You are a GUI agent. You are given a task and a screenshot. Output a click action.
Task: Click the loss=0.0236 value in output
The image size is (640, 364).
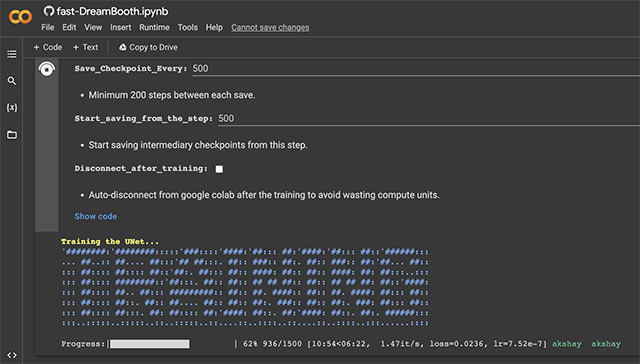tap(457, 344)
